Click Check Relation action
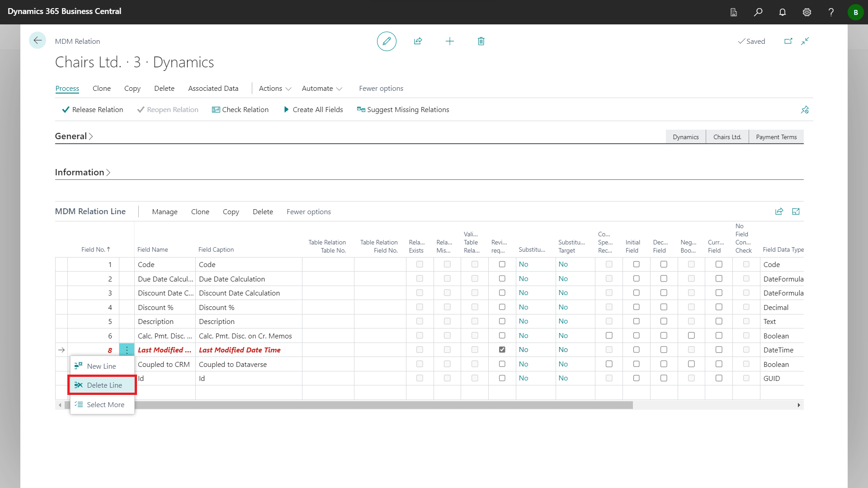 [240, 110]
